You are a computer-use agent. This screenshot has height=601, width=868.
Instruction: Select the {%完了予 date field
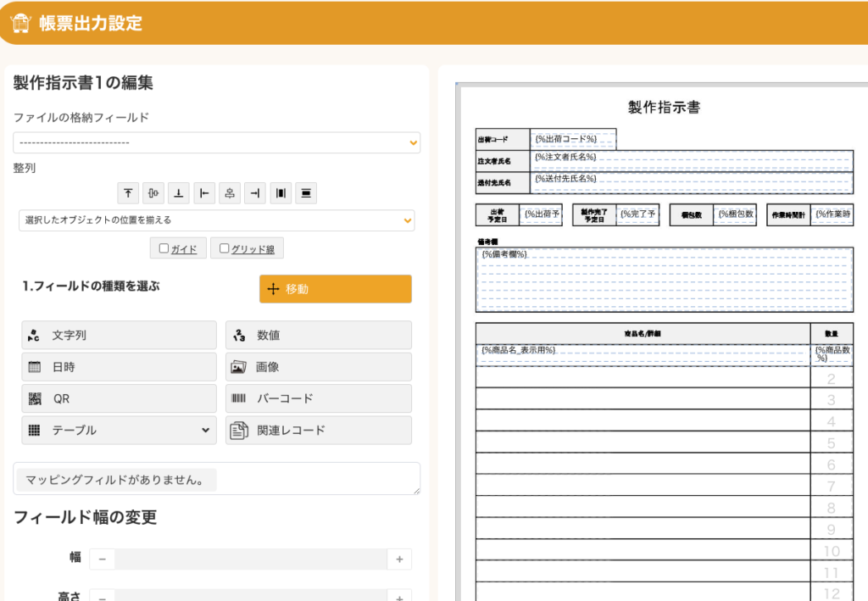pos(637,214)
